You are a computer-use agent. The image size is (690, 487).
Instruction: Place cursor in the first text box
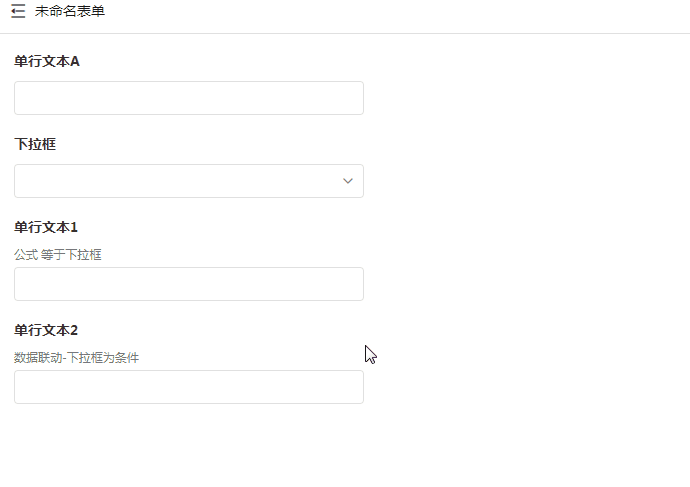point(188,98)
